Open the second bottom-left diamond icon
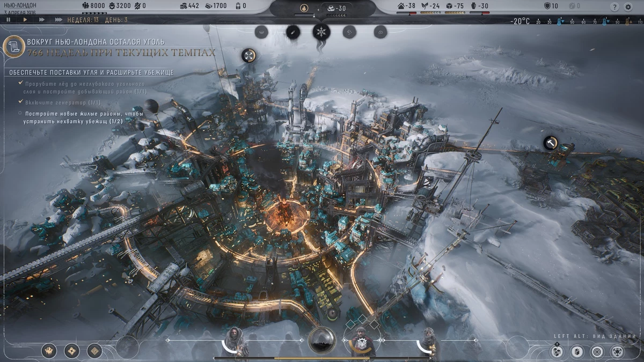 [x=71, y=351]
